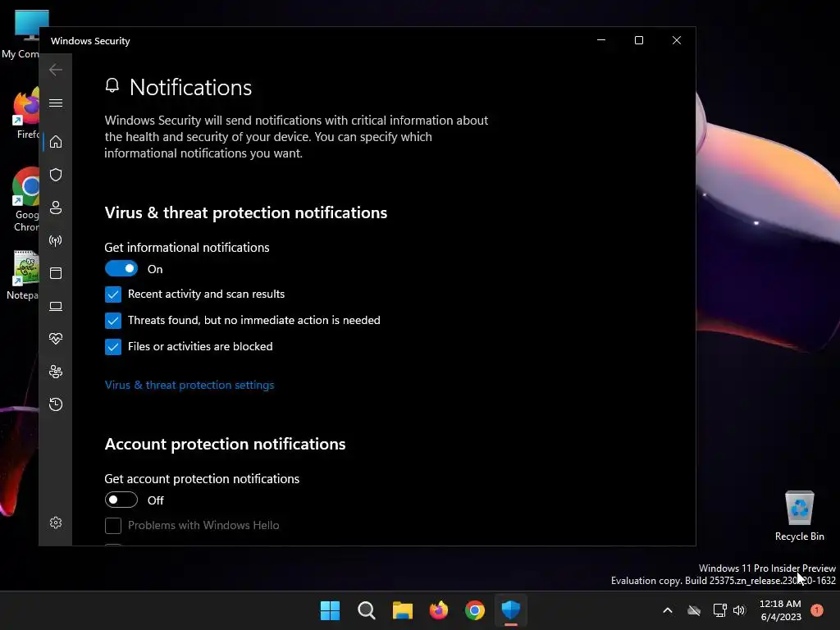Open File Explorer from taskbar
The image size is (840, 630).
(x=402, y=610)
